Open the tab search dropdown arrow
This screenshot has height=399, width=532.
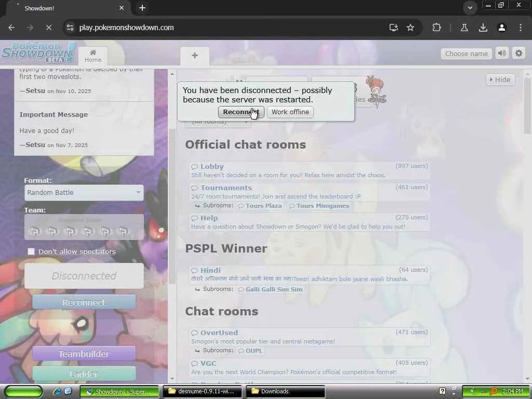(x=470, y=8)
